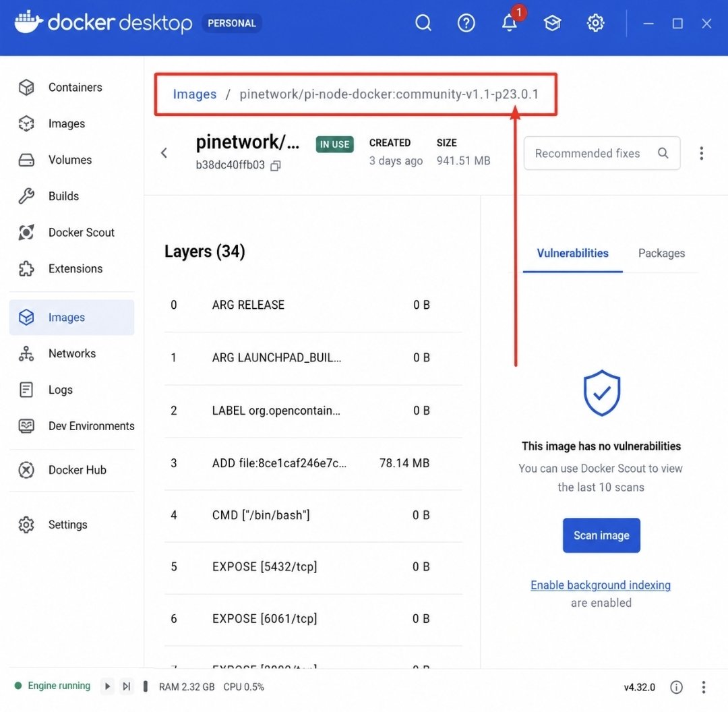Click the engine skip/restart control

tap(126, 686)
